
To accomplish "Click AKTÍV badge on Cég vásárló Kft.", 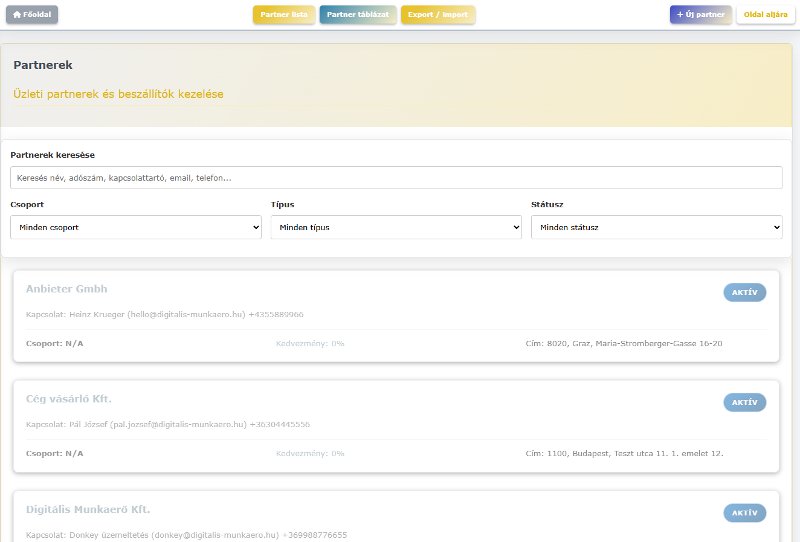I will [x=744, y=402].
